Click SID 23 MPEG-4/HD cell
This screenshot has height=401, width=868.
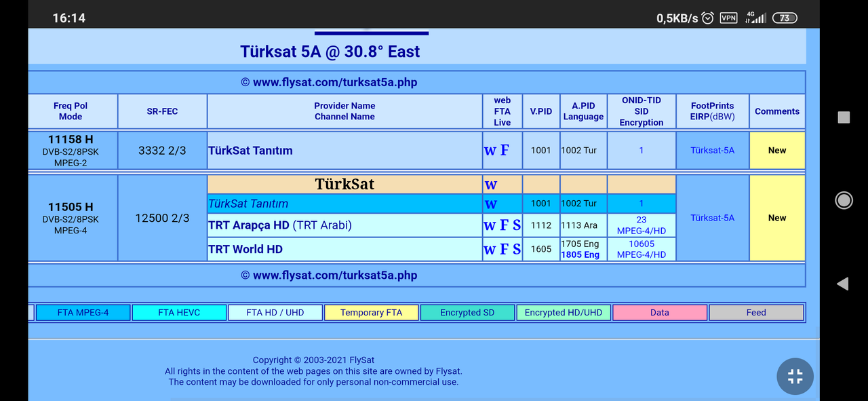pos(642,225)
